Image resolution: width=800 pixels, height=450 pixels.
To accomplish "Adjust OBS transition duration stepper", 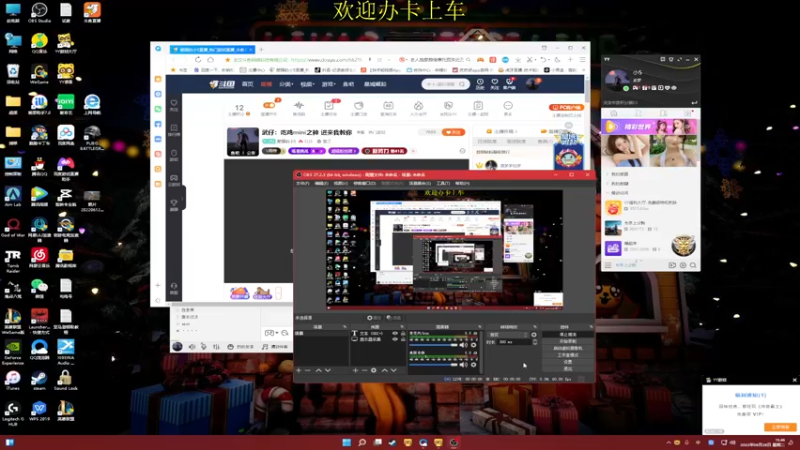I will pos(535,342).
